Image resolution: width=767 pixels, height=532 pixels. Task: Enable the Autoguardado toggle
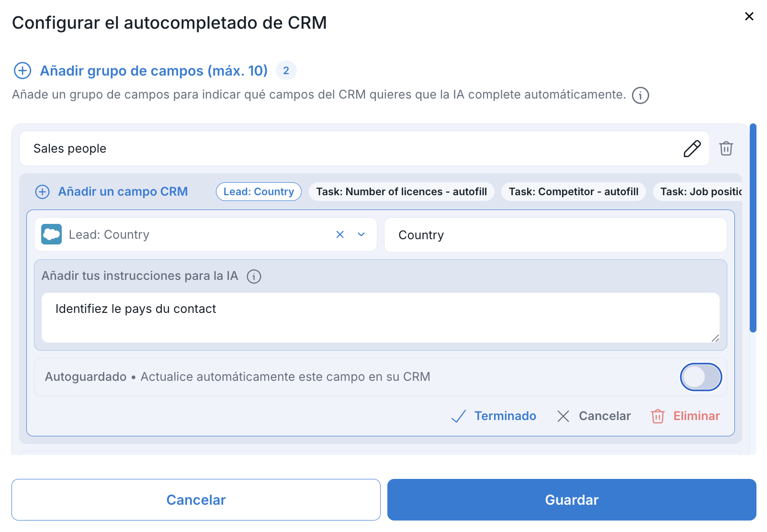[700, 377]
